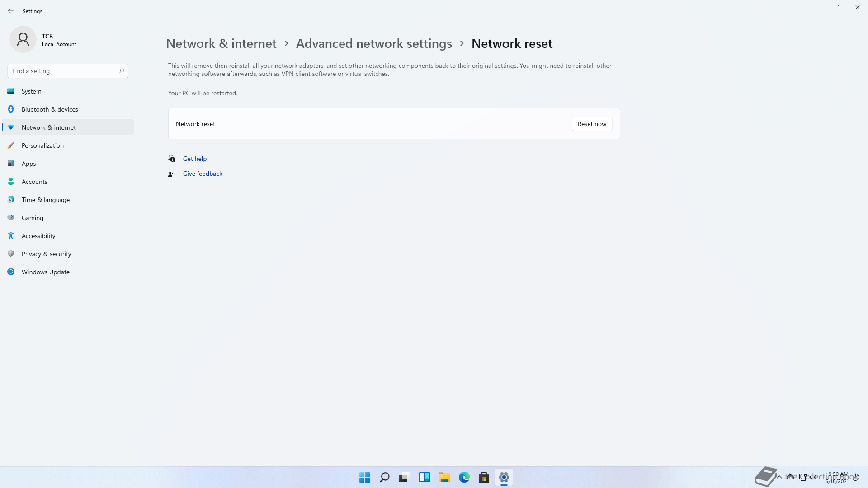Launch Microsoft Edge from the taskbar
This screenshot has width=868, height=488.
pyautogui.click(x=464, y=477)
